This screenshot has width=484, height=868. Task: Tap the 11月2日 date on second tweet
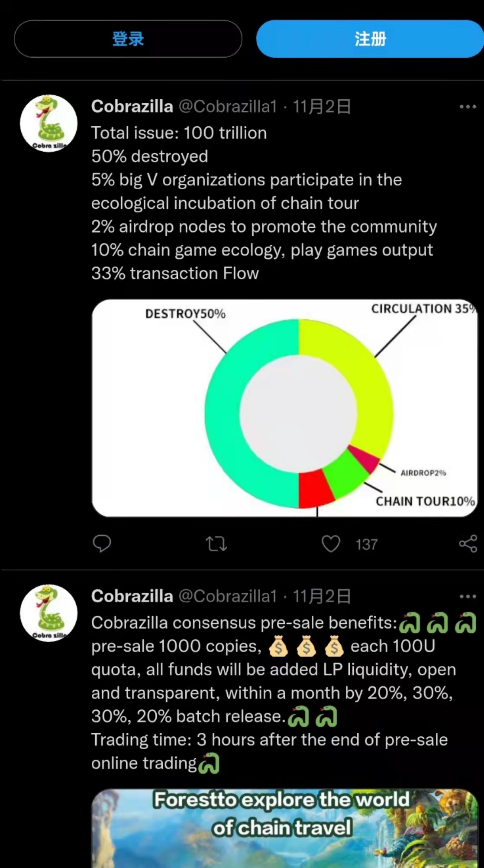tap(322, 597)
